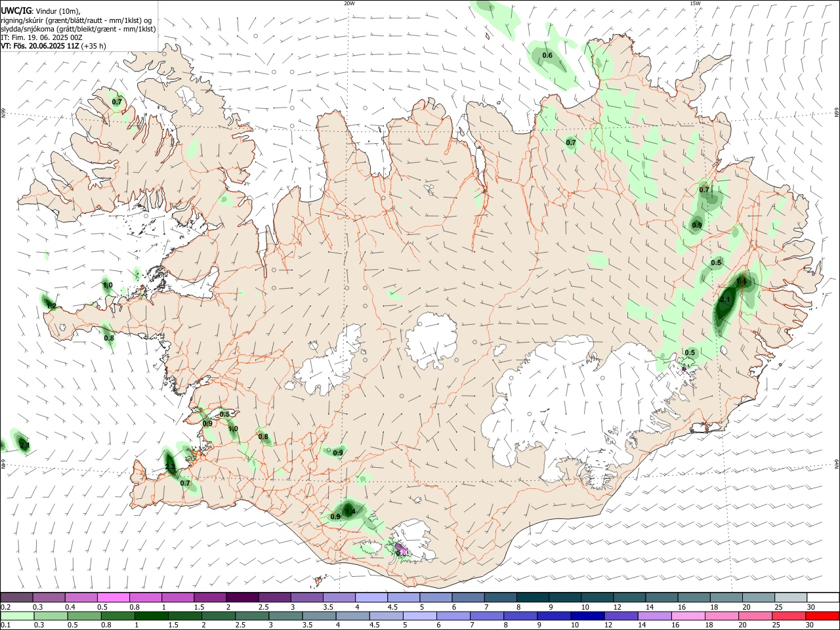840x630 pixels.
Task: Click the light pink 16 mm rain swatch
Action: [x=688, y=616]
